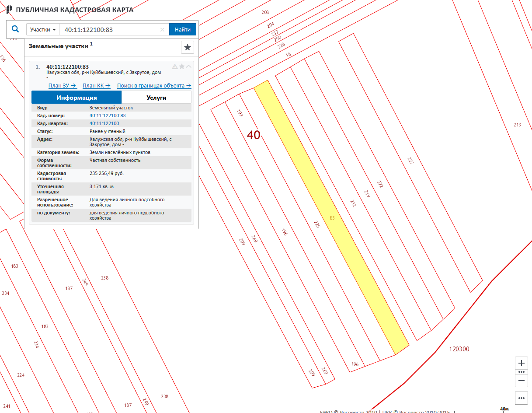
Task: Zoom out with the minus button
Action: (521, 381)
